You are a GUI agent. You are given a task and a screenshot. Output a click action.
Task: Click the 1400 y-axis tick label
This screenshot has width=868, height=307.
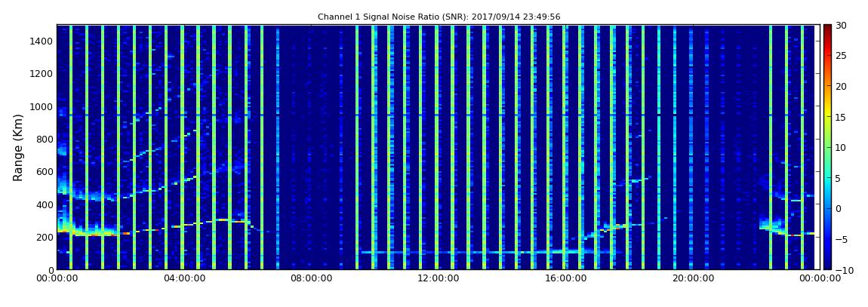pos(42,41)
